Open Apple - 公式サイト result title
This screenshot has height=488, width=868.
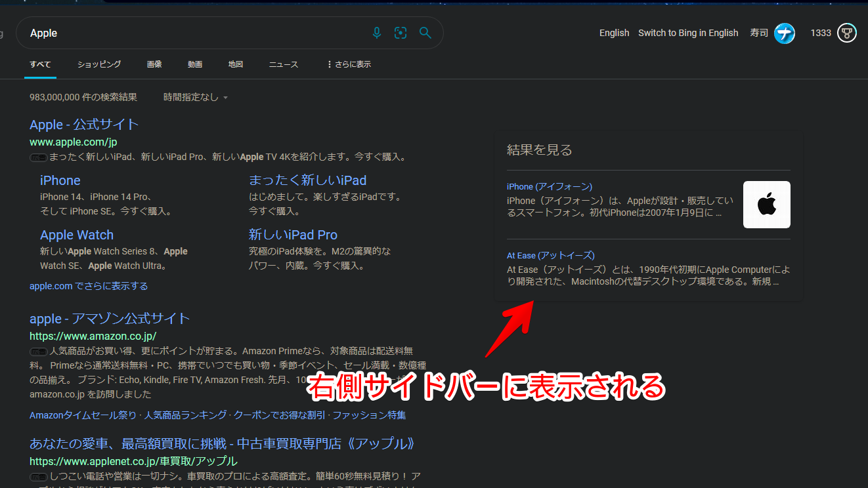[x=84, y=125]
